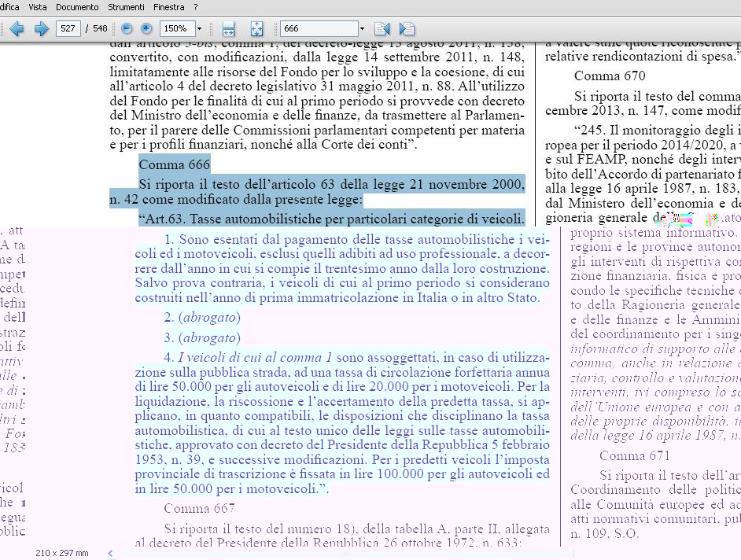Open the Vista menu
The height and width of the screenshot is (560, 741).
point(37,7)
